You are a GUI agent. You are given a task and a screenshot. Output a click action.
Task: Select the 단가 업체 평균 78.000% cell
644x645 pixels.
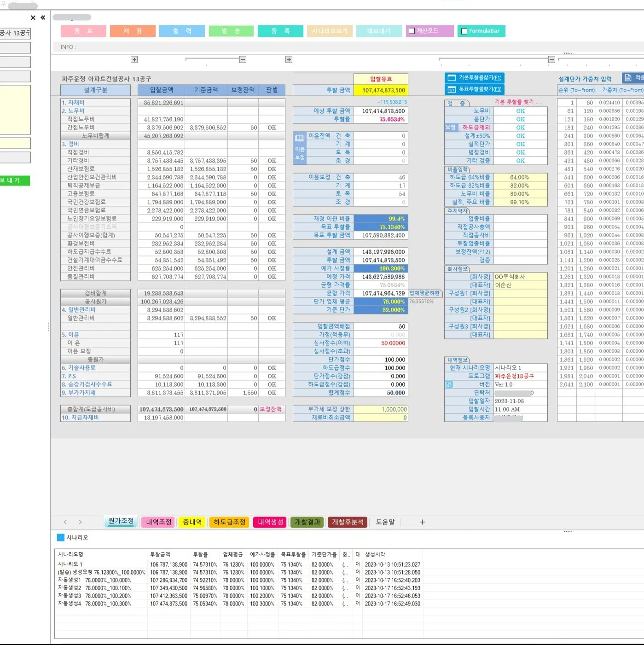coord(381,302)
